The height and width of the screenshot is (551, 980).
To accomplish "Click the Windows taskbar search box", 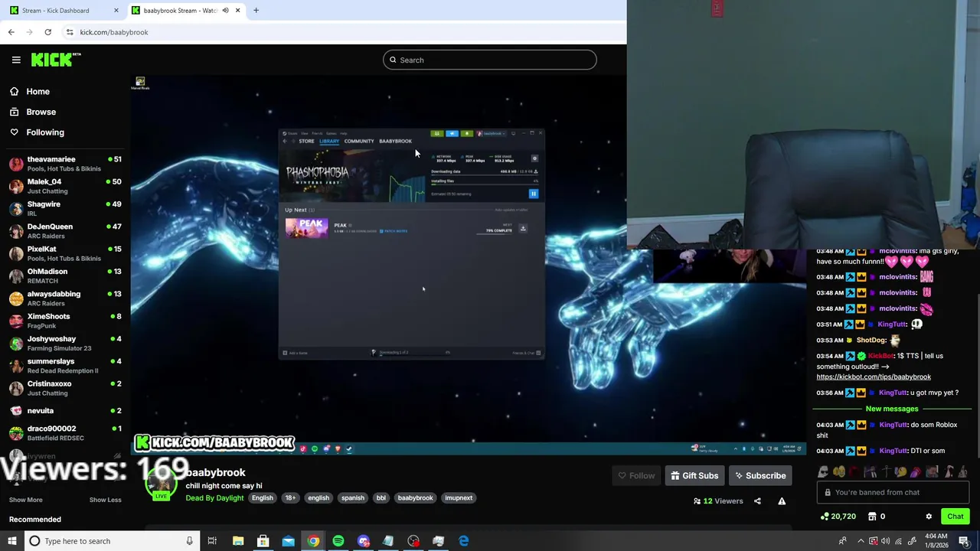I will pos(113,541).
